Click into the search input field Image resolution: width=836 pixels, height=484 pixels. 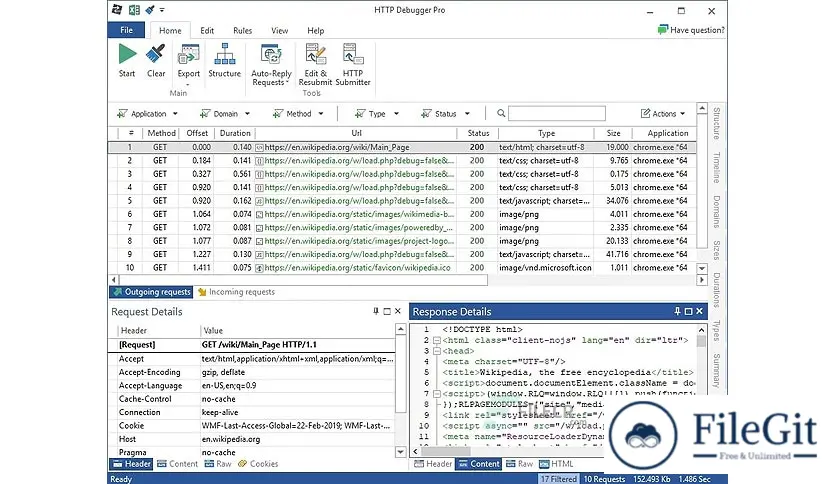(557, 113)
